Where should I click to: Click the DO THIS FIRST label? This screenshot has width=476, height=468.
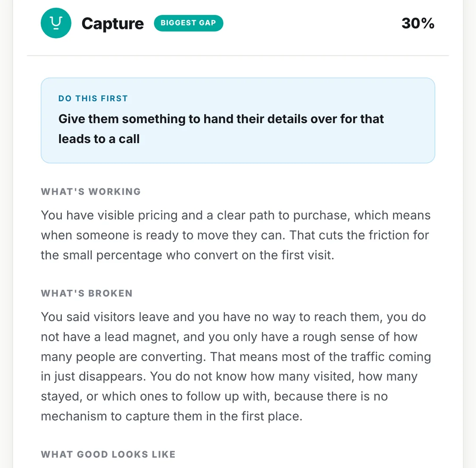pyautogui.click(x=93, y=98)
